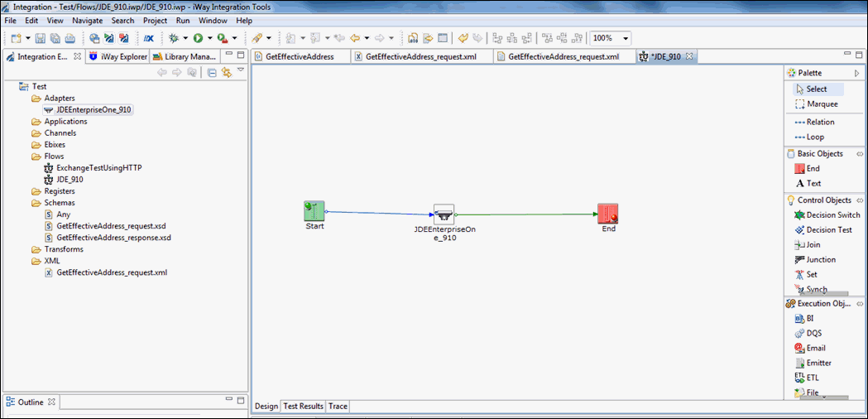
Task: Pick the Junction object in Palette
Action: click(x=815, y=259)
